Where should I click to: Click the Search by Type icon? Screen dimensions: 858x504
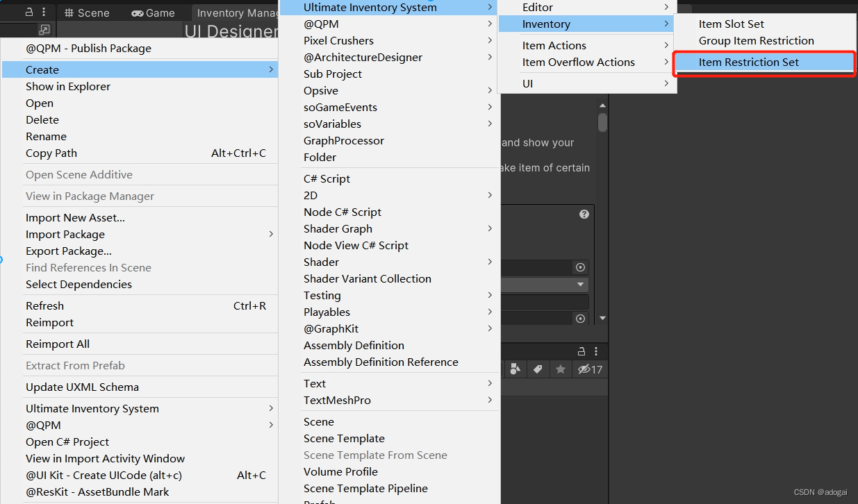[515, 369]
